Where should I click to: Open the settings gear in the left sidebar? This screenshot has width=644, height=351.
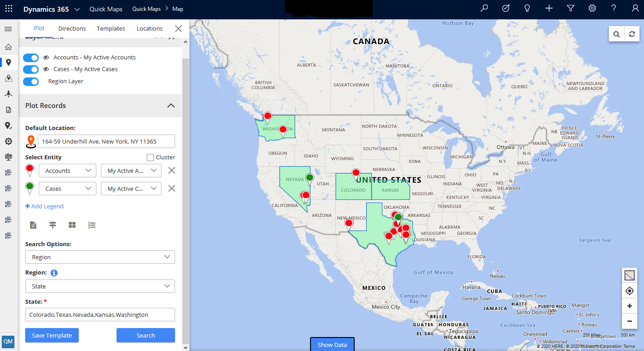coord(8,141)
